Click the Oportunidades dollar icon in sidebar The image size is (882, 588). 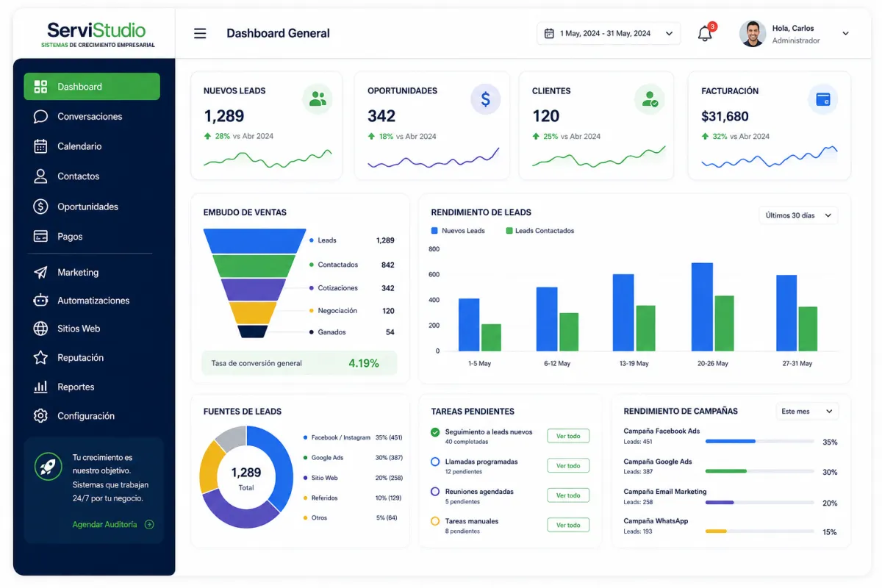coord(41,207)
